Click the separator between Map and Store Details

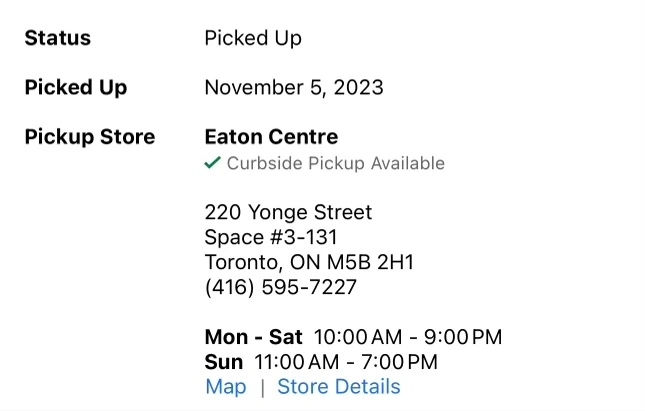click(x=262, y=388)
